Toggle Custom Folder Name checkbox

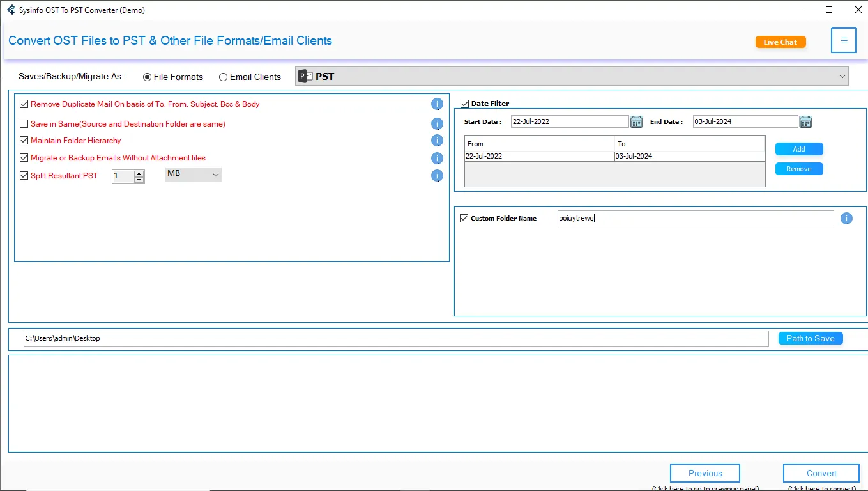click(x=464, y=219)
